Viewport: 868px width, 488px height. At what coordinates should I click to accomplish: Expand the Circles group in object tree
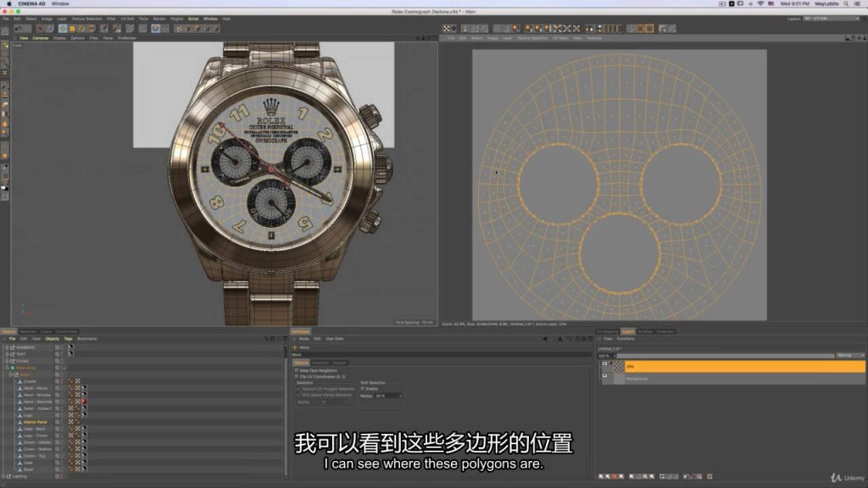click(7, 361)
